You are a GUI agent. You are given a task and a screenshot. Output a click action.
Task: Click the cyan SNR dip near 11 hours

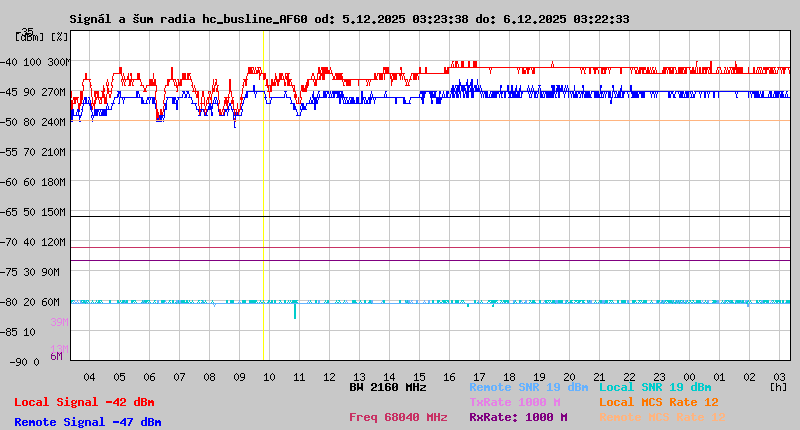pos(295,311)
